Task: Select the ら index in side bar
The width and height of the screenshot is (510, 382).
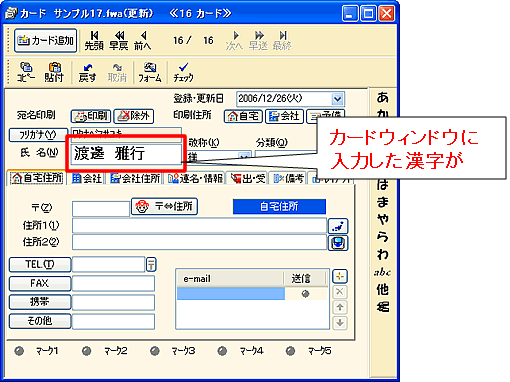Action: click(382, 237)
